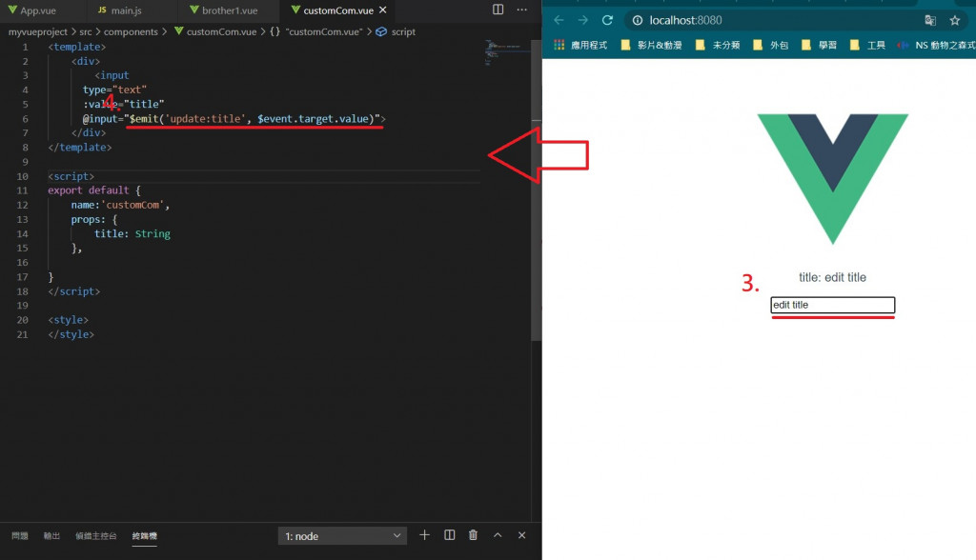Open the 工具 bookmark folder
The width and height of the screenshot is (976, 560).
pyautogui.click(x=867, y=45)
